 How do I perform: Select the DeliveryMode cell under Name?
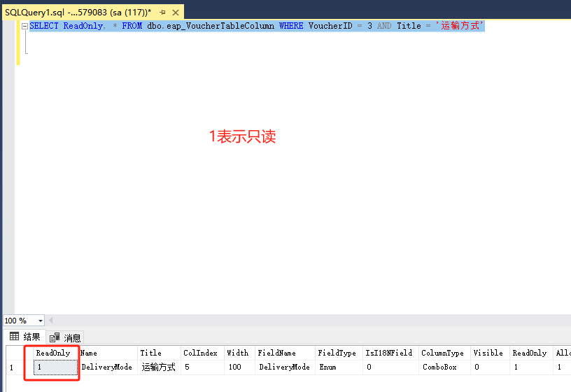108,367
